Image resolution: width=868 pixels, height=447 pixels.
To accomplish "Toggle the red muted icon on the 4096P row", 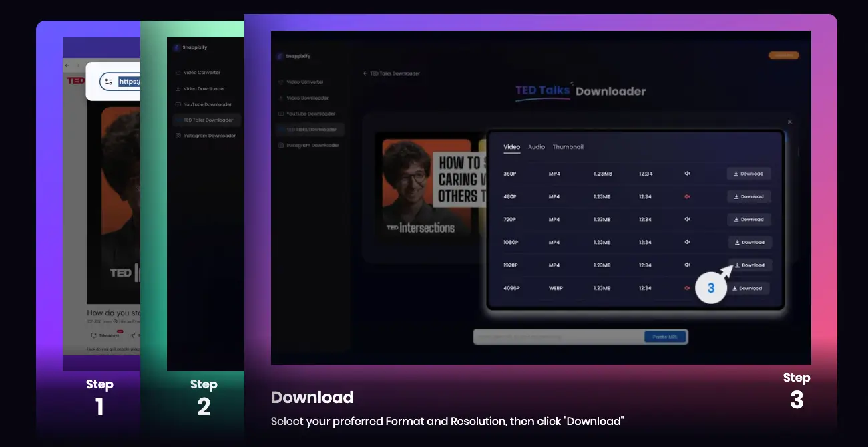I will (x=687, y=288).
